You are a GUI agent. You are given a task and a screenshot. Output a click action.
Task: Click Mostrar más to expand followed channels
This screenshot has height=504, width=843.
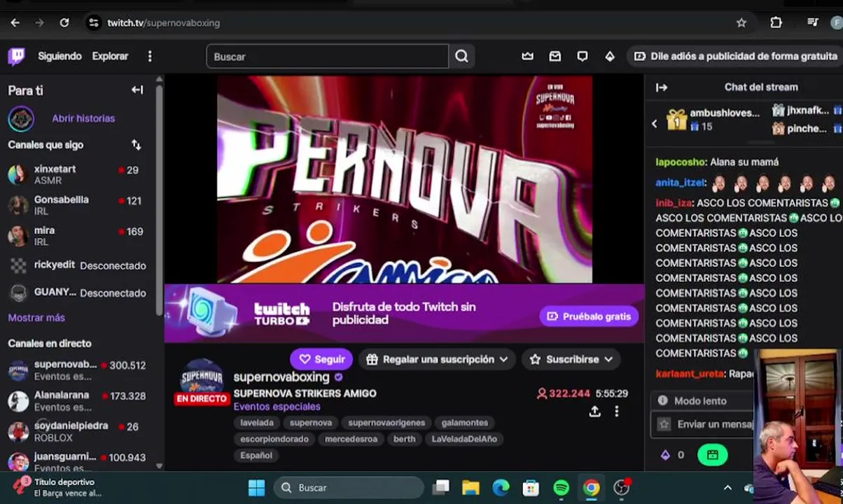point(36,318)
